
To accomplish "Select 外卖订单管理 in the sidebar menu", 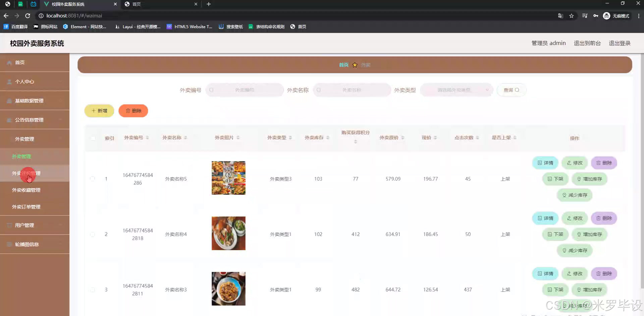I will pyautogui.click(x=26, y=206).
